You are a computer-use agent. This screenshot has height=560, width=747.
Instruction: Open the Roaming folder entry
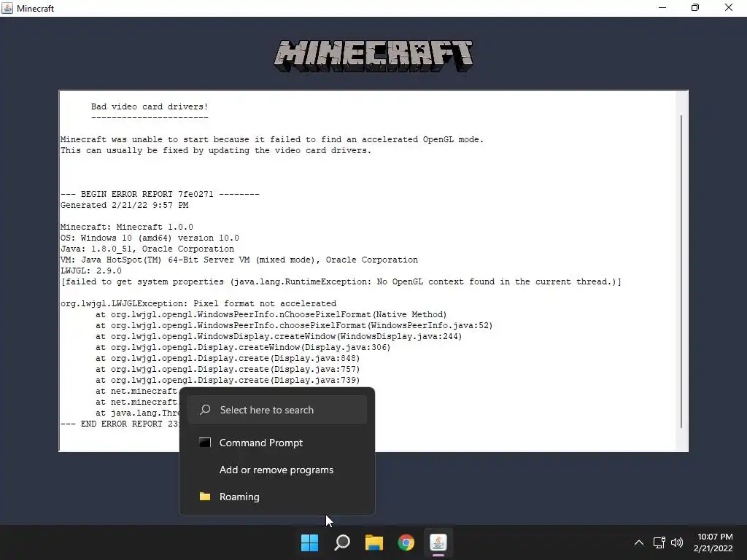(x=276, y=497)
